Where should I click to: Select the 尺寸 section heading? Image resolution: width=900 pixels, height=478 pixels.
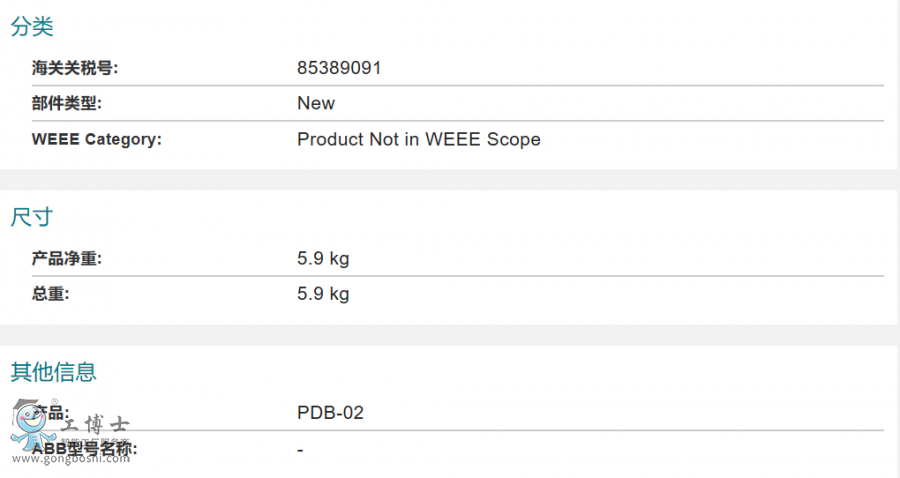point(32,217)
